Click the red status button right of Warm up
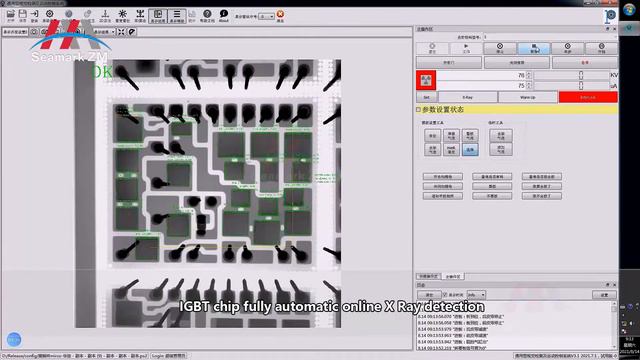The image size is (640, 360). click(588, 97)
